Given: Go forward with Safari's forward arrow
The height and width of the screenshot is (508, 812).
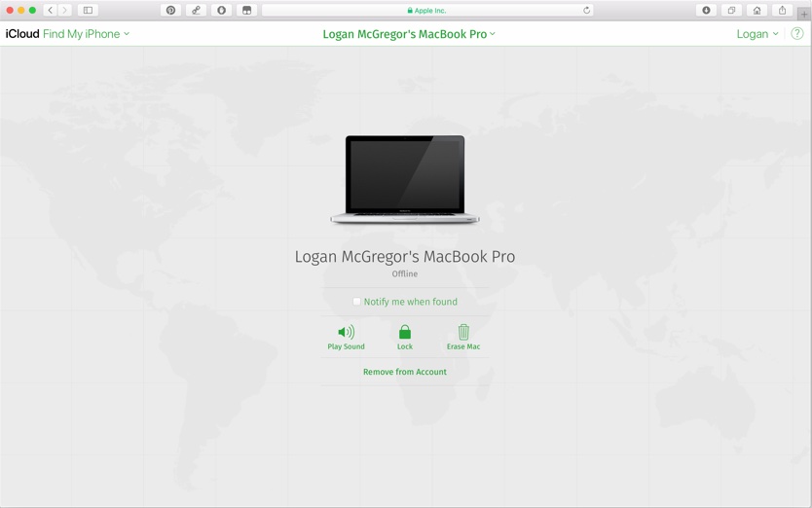Looking at the screenshot, I should click(x=64, y=10).
